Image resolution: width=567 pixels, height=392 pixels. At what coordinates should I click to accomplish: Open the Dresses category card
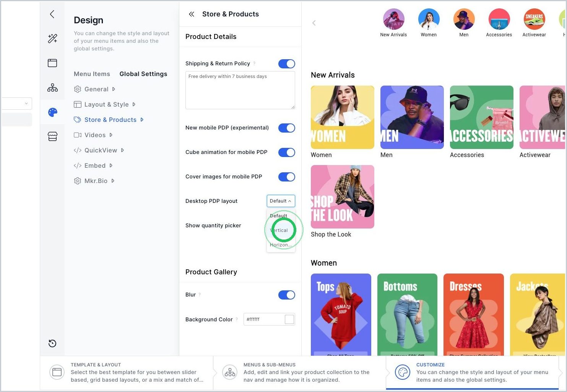[x=474, y=315]
